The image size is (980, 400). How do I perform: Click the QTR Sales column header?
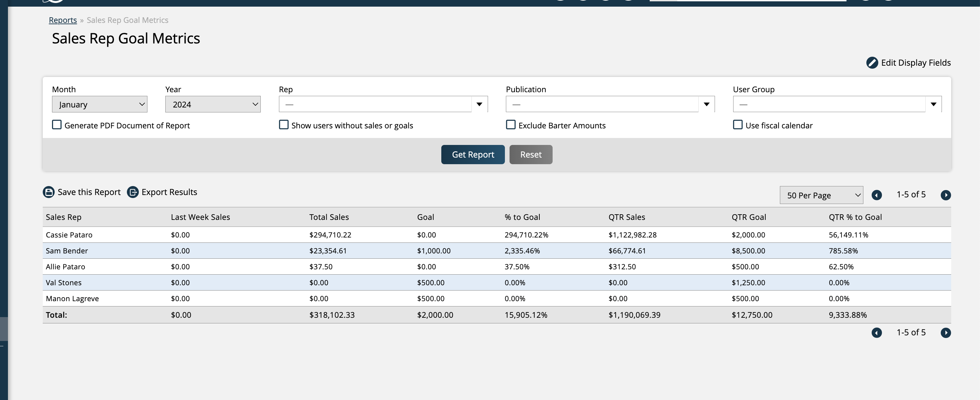coord(626,217)
